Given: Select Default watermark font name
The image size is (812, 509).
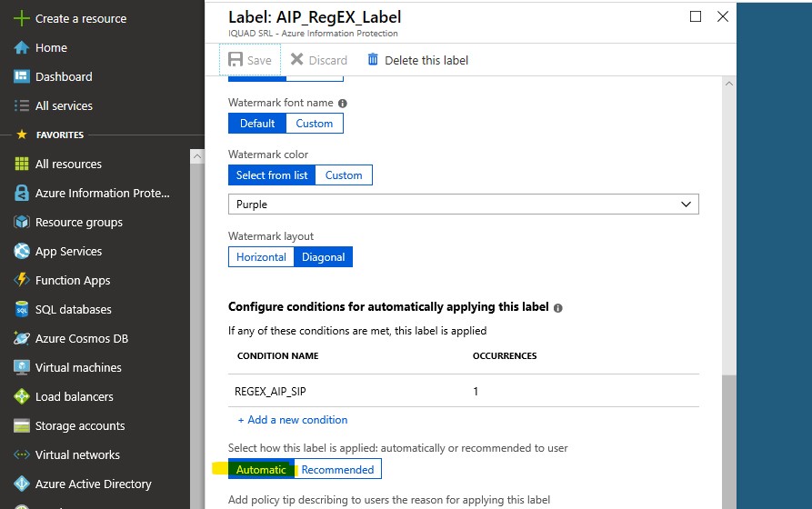Looking at the screenshot, I should (x=256, y=124).
